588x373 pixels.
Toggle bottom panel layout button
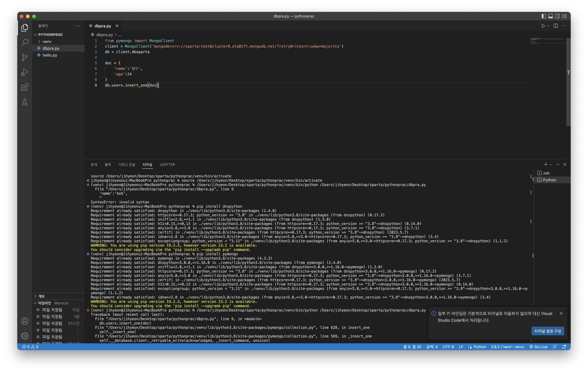pyautogui.click(x=550, y=16)
